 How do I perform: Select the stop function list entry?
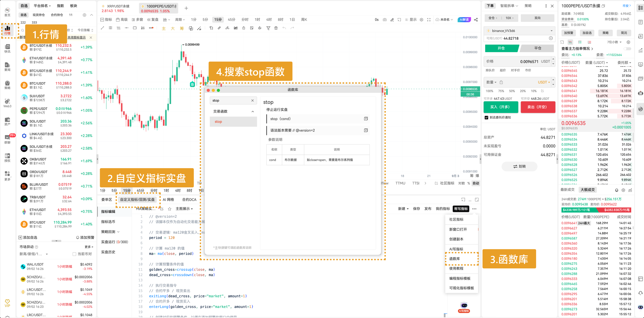tap(233, 122)
